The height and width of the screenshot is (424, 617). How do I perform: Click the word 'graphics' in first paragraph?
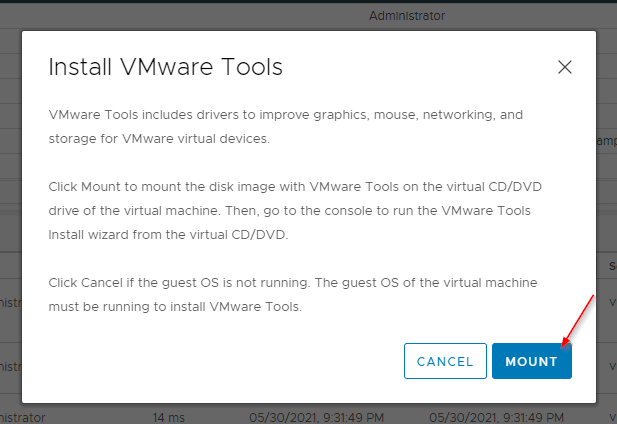(341, 115)
